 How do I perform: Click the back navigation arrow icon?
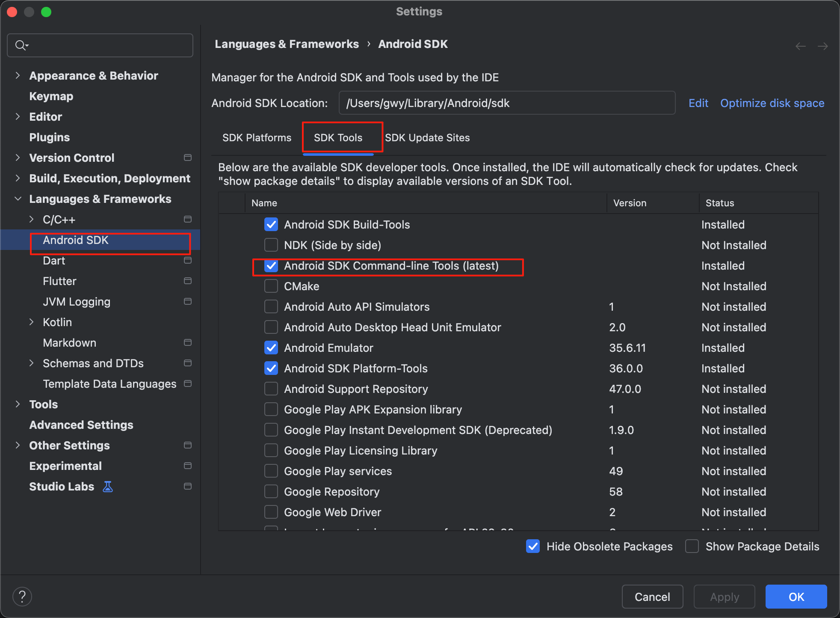801,46
